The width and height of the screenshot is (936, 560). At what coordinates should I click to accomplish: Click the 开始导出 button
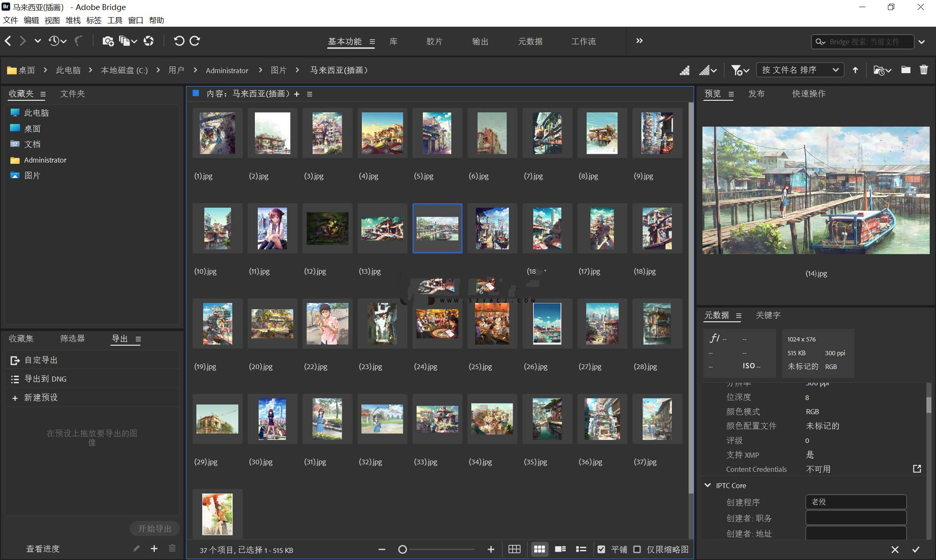click(x=154, y=529)
